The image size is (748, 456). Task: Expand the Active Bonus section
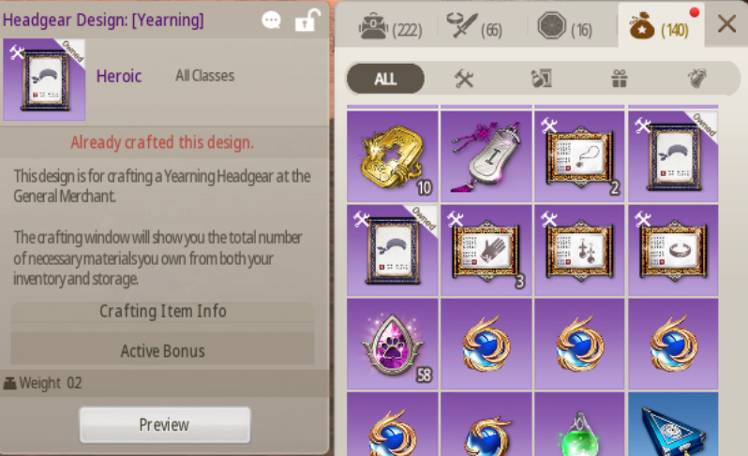[x=163, y=351]
